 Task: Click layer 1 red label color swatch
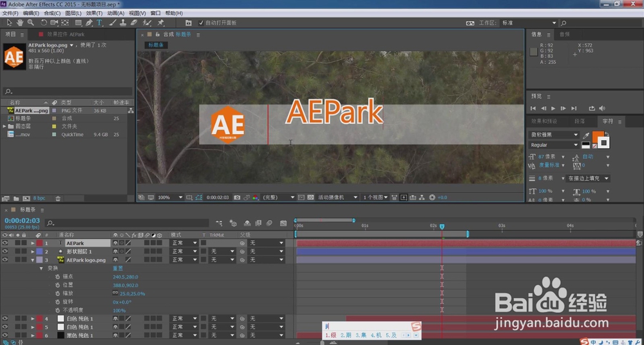[x=39, y=243]
